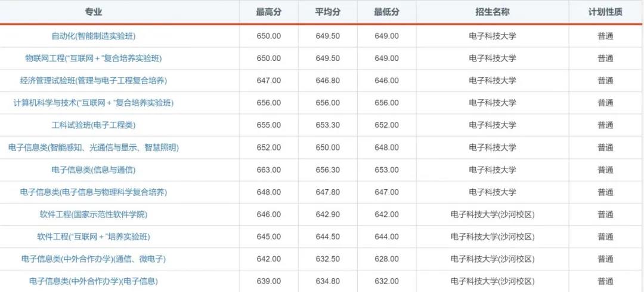Click 经济管理试验班(管理与电子工程复合培养) major link
The image size is (644, 292).
click(94, 81)
